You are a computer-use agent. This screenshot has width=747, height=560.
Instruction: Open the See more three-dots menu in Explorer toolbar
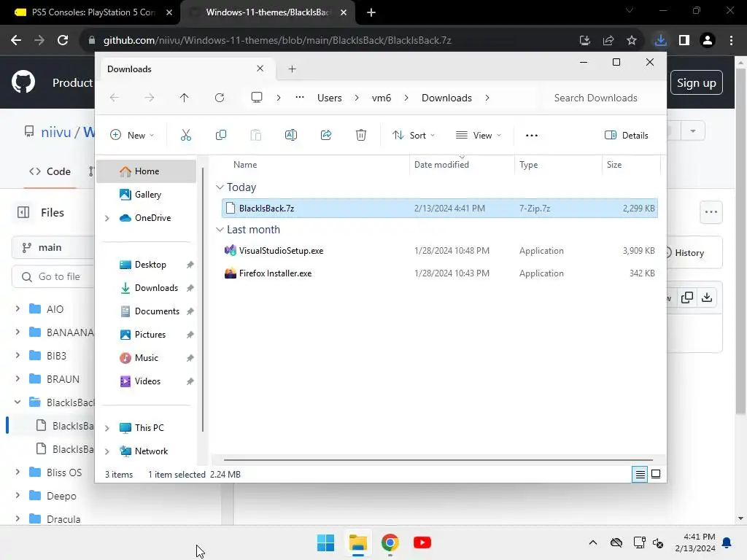532,135
